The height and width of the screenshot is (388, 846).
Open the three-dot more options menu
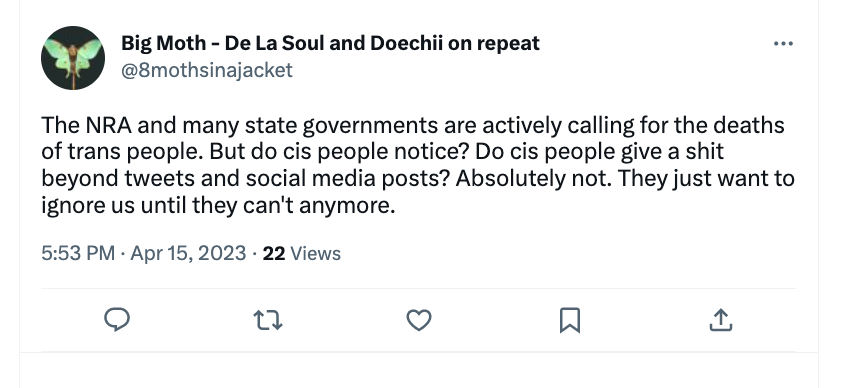(x=783, y=43)
